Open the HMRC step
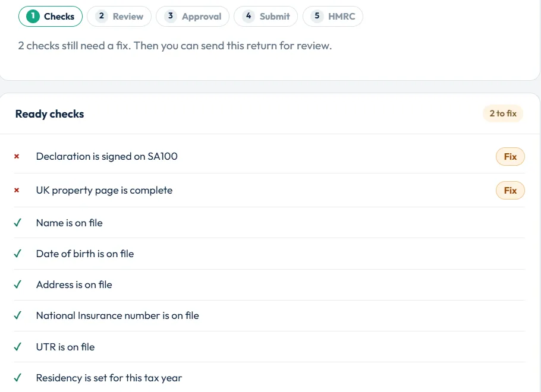The image size is (541, 392). 332,16
